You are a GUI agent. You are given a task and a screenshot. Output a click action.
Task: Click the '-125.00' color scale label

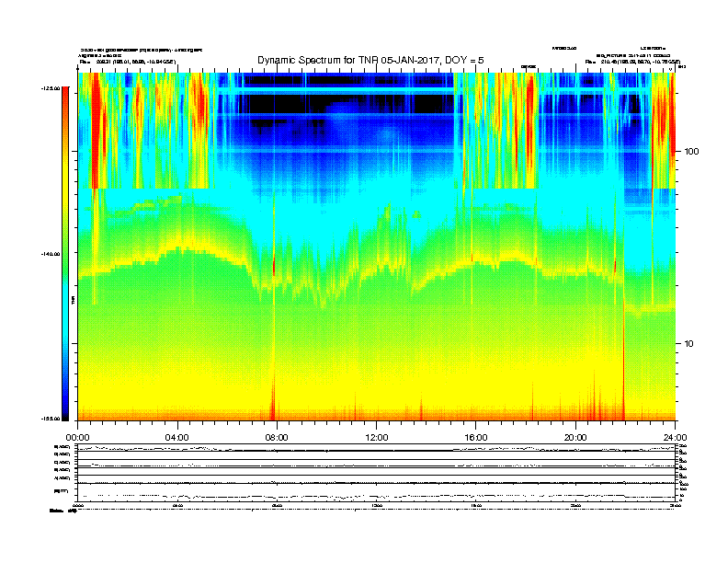[x=51, y=88]
